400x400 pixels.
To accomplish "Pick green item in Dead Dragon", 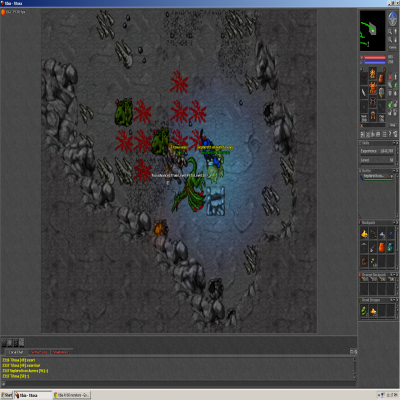I will pos(364,311).
